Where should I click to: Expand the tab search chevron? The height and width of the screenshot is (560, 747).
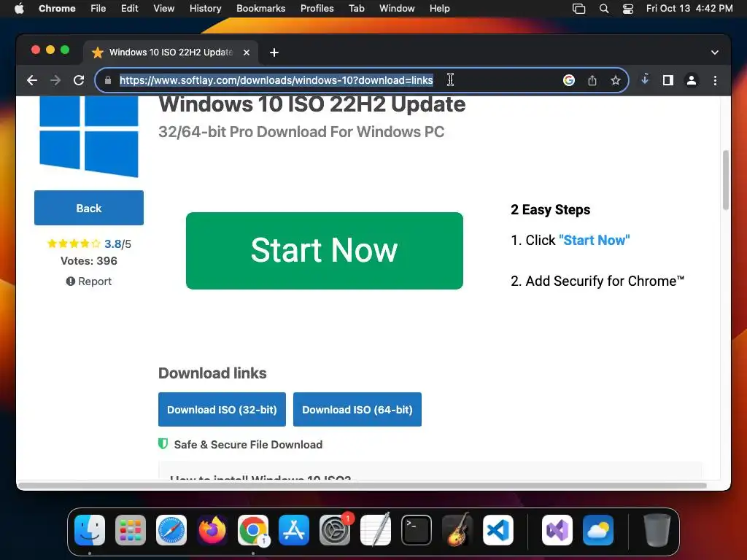pos(715,52)
